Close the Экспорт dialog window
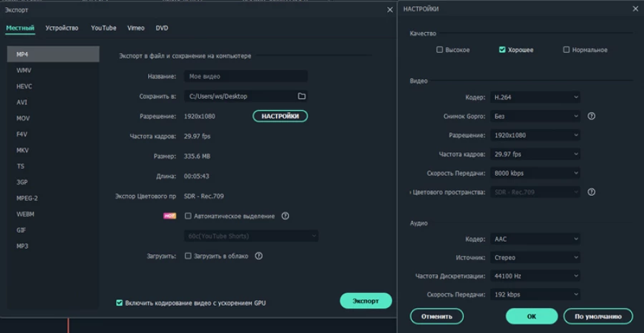 [390, 10]
